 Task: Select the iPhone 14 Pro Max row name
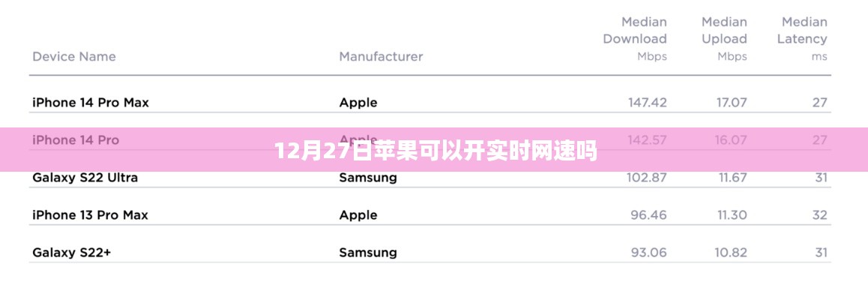91,103
